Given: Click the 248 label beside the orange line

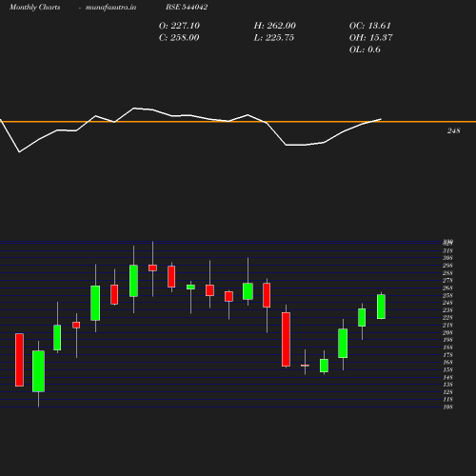Looking at the screenshot, I should (x=453, y=130).
